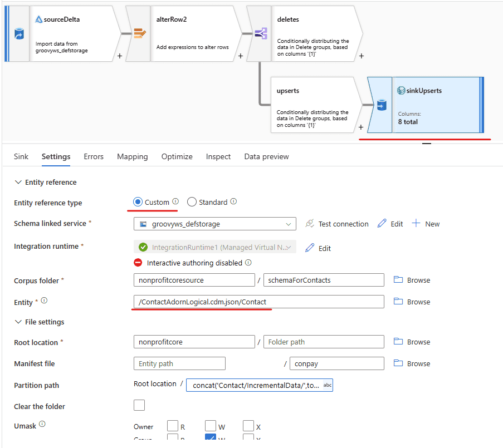Click New linked service button
The width and height of the screenshot is (503, 448).
point(426,224)
